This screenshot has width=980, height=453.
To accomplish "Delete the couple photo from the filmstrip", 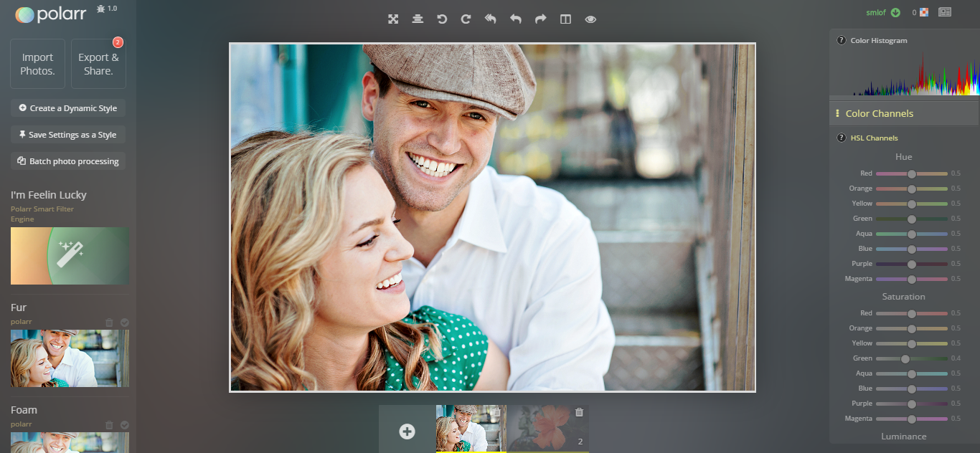I will [x=496, y=412].
